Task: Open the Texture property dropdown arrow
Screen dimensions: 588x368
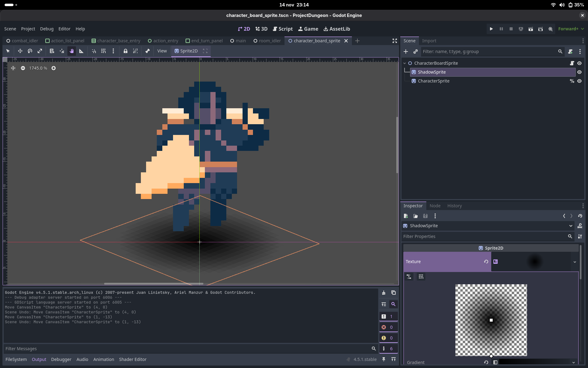Action: [575, 262]
